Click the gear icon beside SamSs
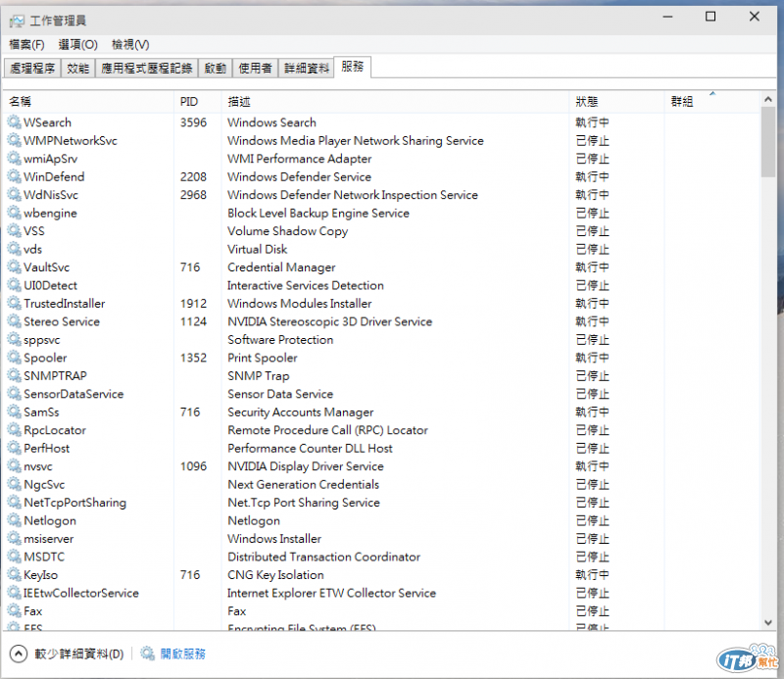This screenshot has height=679, width=784. (x=14, y=412)
